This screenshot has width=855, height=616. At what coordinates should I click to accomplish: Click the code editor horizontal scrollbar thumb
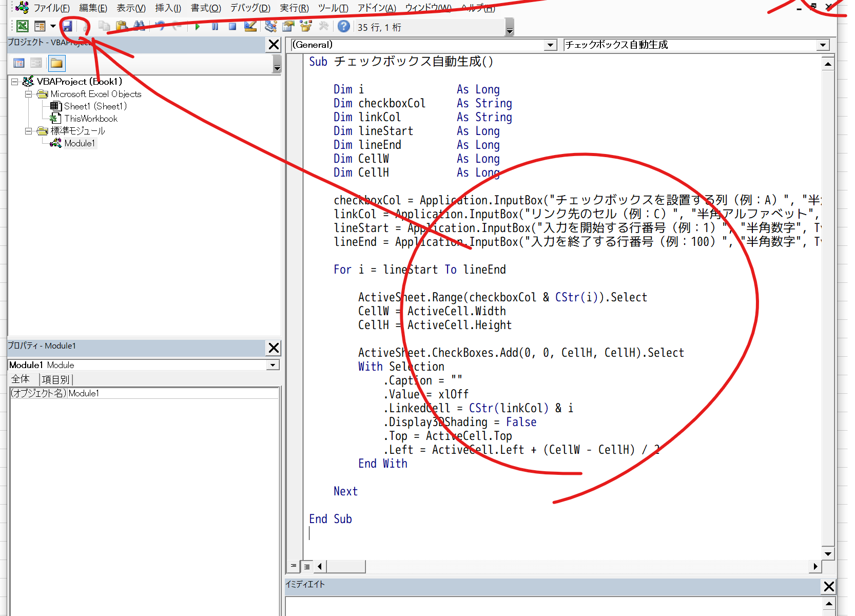(346, 566)
